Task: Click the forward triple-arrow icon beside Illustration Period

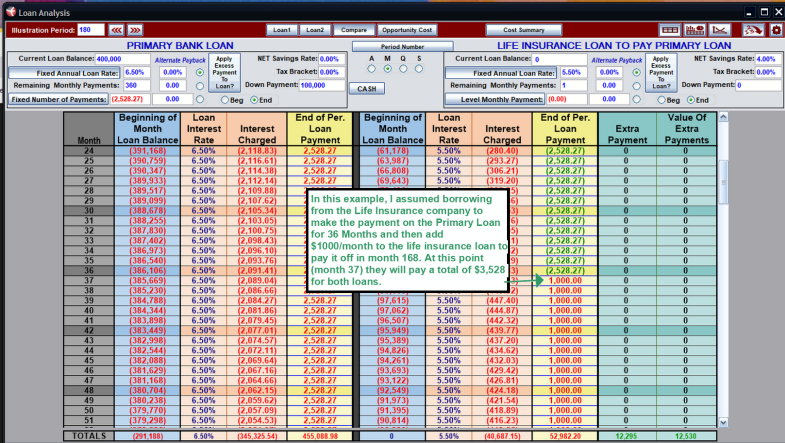Action: 135,30
